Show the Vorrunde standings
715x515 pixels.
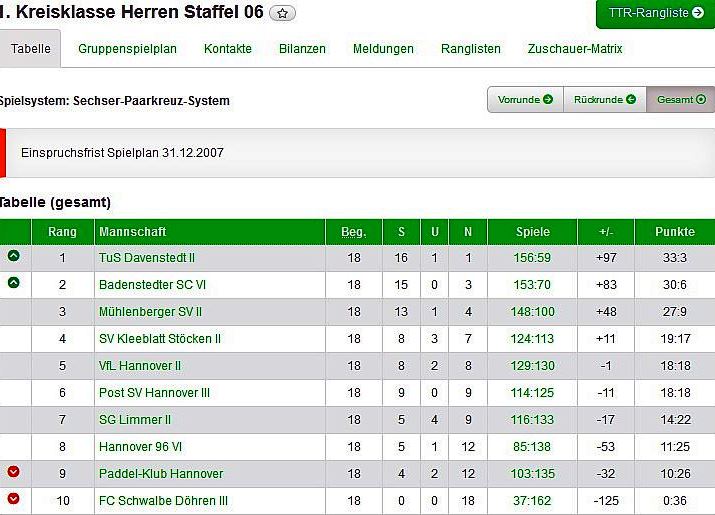pos(525,99)
